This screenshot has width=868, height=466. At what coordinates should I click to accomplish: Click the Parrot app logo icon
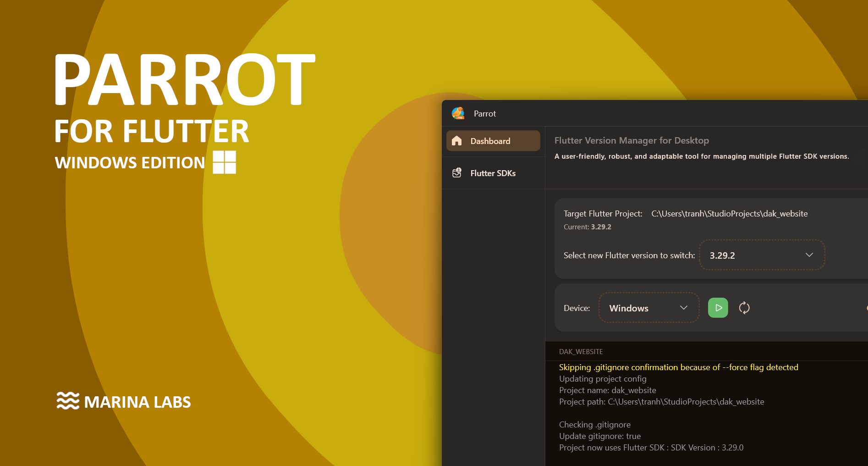[x=458, y=113]
